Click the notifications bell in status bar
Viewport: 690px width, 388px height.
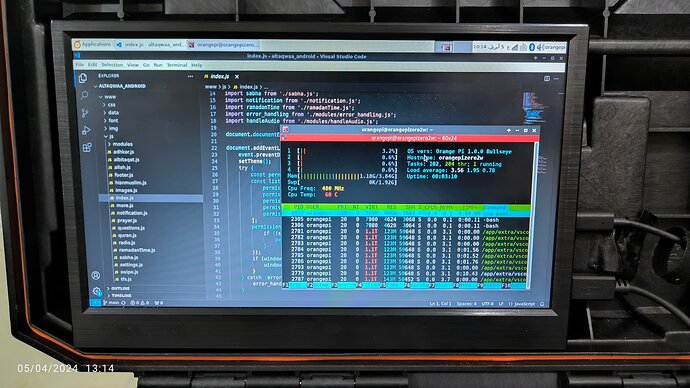(x=542, y=304)
